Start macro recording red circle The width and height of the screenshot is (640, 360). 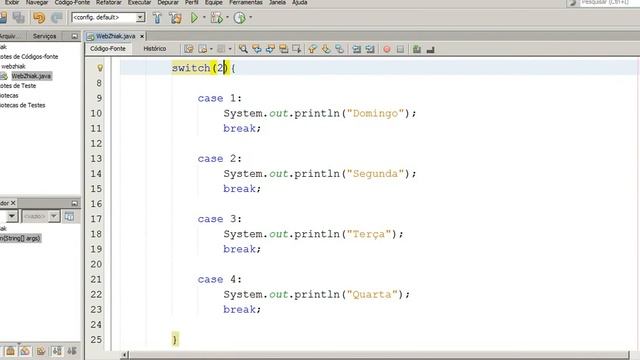(x=387, y=49)
